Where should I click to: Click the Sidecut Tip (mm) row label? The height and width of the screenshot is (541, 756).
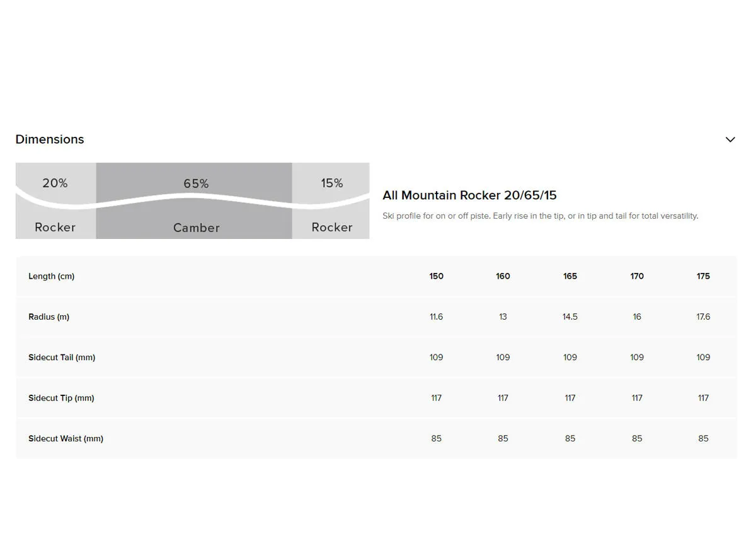pyautogui.click(x=61, y=398)
